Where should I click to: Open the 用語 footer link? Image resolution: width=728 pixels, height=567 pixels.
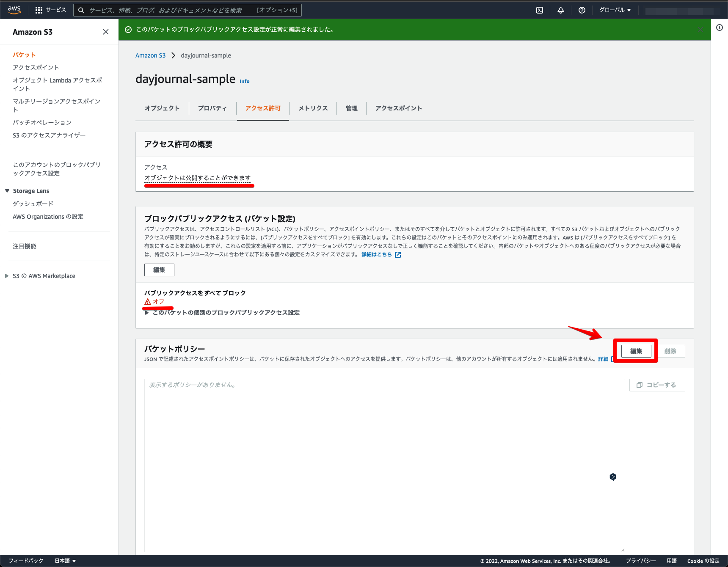[x=672, y=561]
